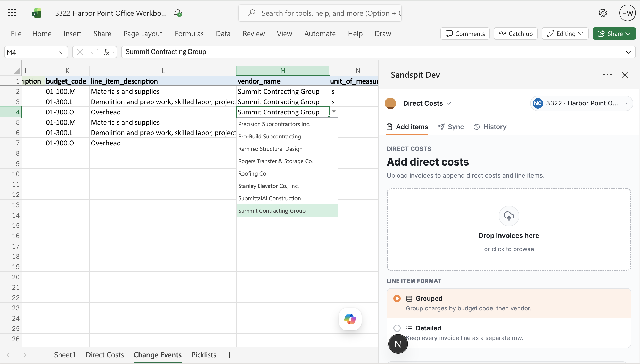This screenshot has height=364, width=640.
Task: Choose Stanley Elevator Co., Inc.
Action: (x=287, y=186)
